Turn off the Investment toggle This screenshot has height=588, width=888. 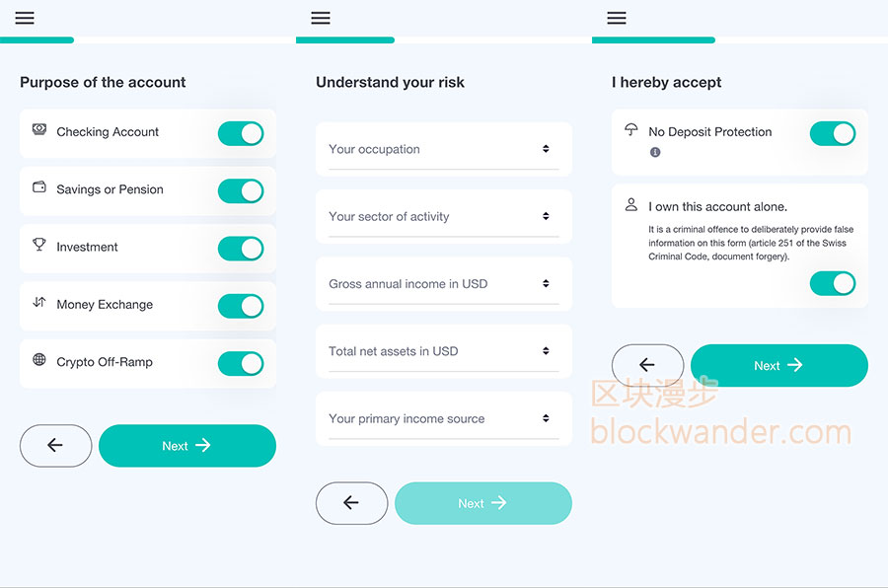pos(241,249)
